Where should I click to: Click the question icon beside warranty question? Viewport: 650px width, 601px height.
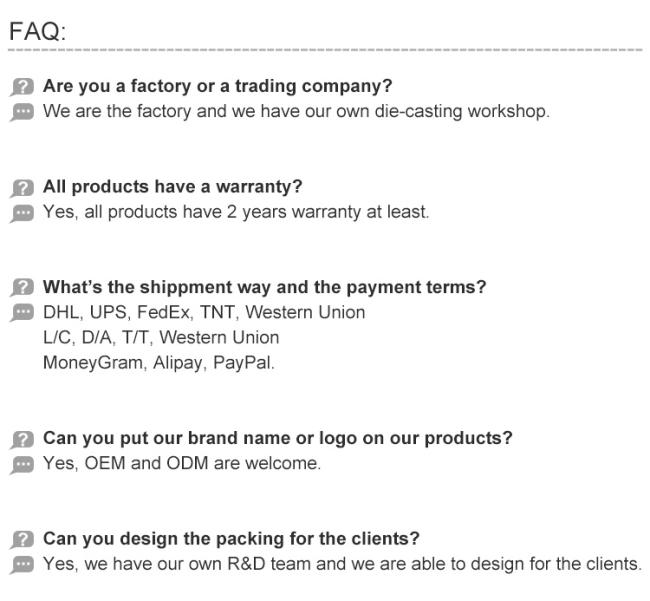pos(22,188)
